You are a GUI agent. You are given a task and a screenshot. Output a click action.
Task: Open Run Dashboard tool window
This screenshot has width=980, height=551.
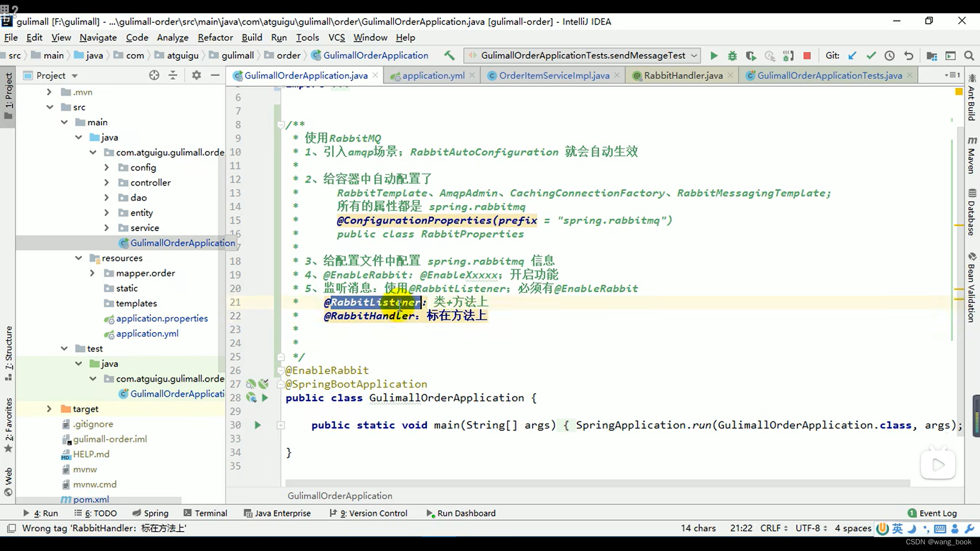[461, 513]
